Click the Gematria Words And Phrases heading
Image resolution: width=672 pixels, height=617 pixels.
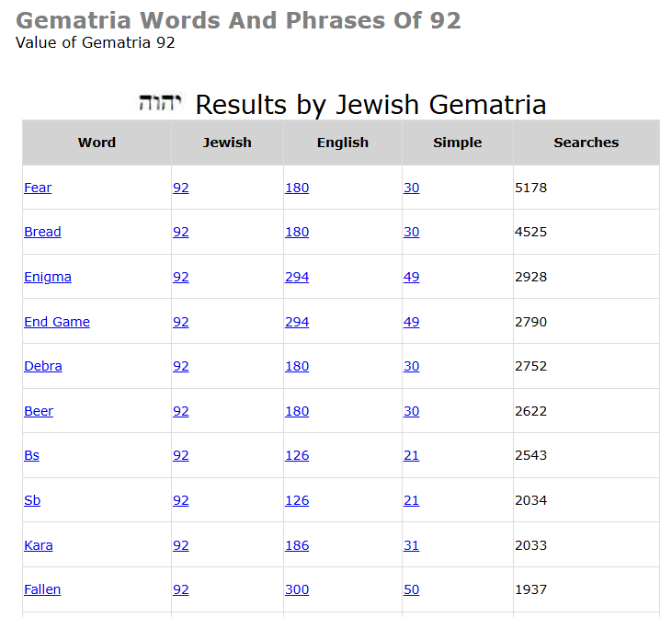238,20
